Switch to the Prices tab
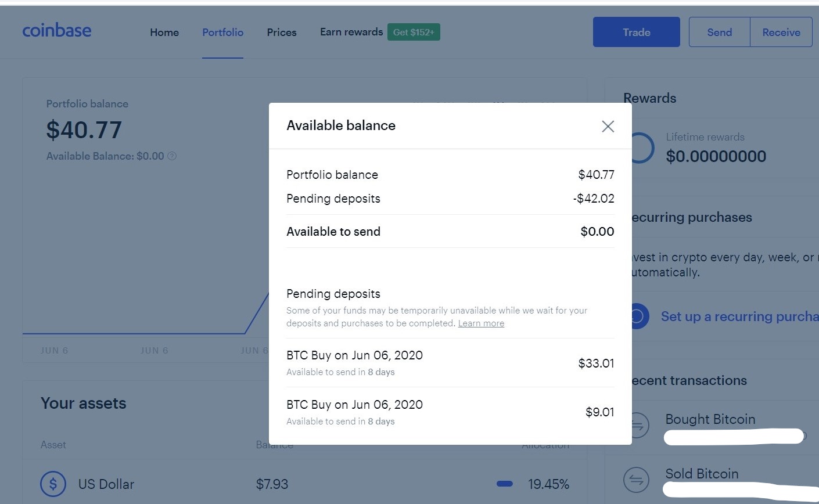The width and height of the screenshot is (819, 504). (x=282, y=33)
